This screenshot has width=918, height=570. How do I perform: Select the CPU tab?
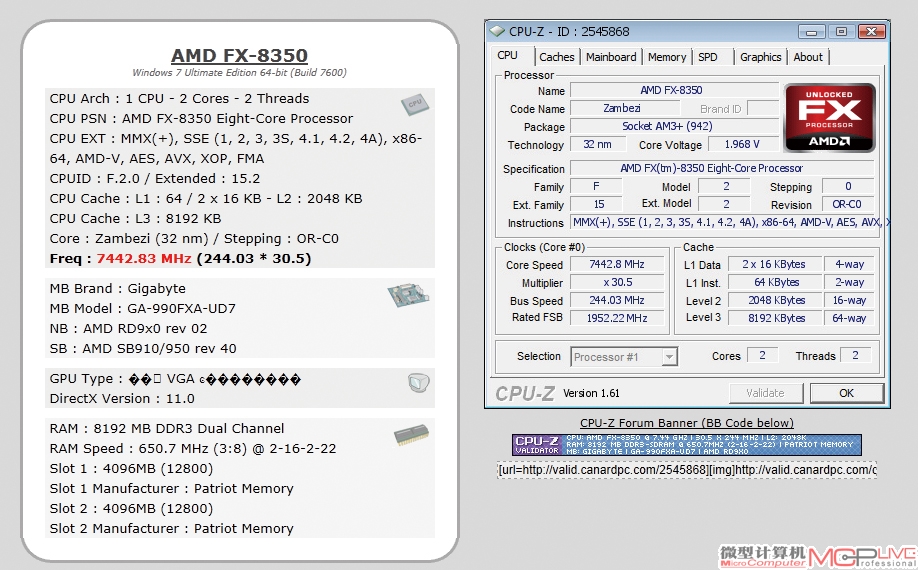(508, 55)
